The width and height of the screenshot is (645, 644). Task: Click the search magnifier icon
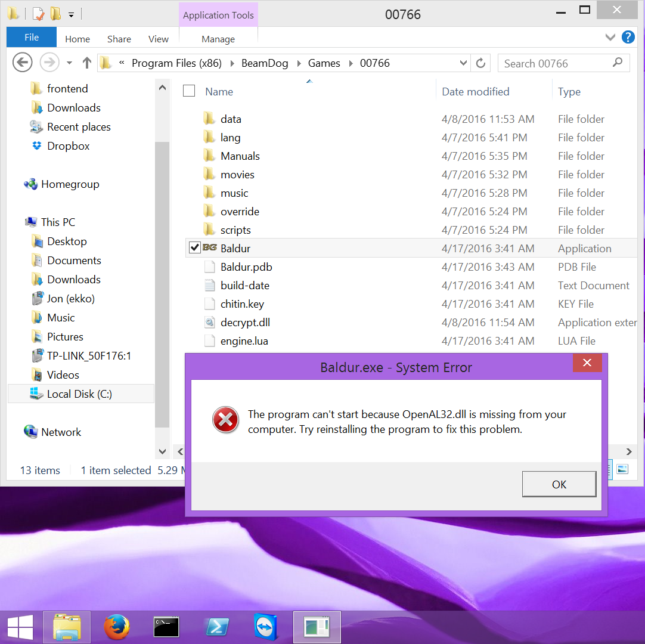point(617,63)
